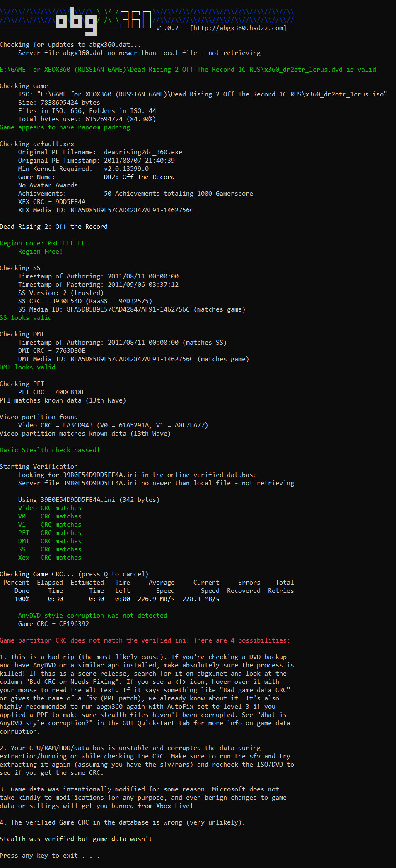This screenshot has height=868, width=396.
Task: Click '50 Achievements totaling 1000 Gamerscore'
Action: tap(179, 194)
